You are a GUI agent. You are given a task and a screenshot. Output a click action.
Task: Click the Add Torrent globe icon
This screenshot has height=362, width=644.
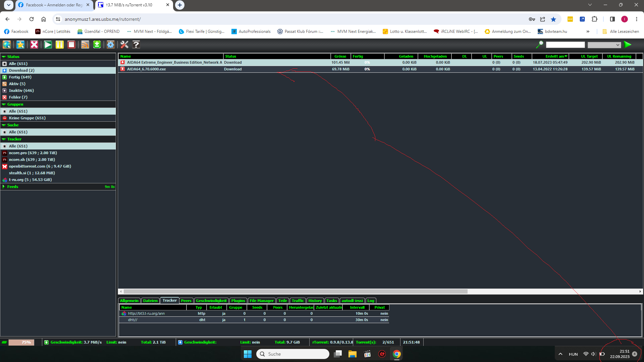7,45
